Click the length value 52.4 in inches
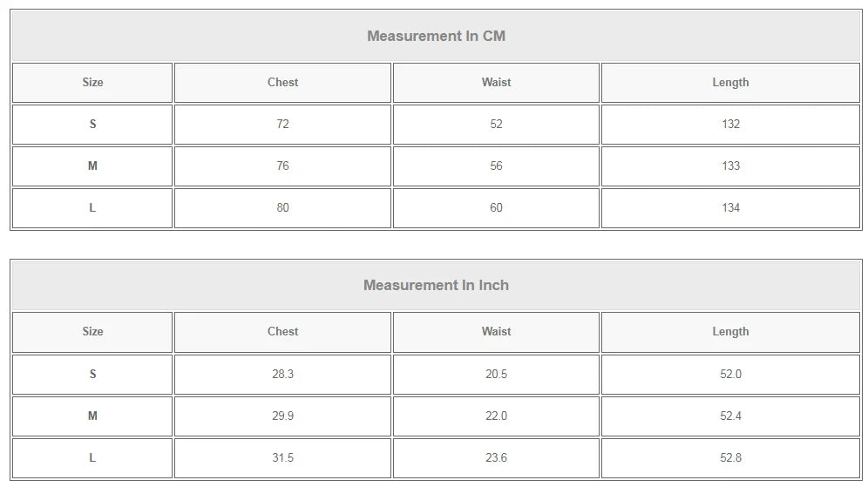The image size is (868, 487). click(730, 416)
